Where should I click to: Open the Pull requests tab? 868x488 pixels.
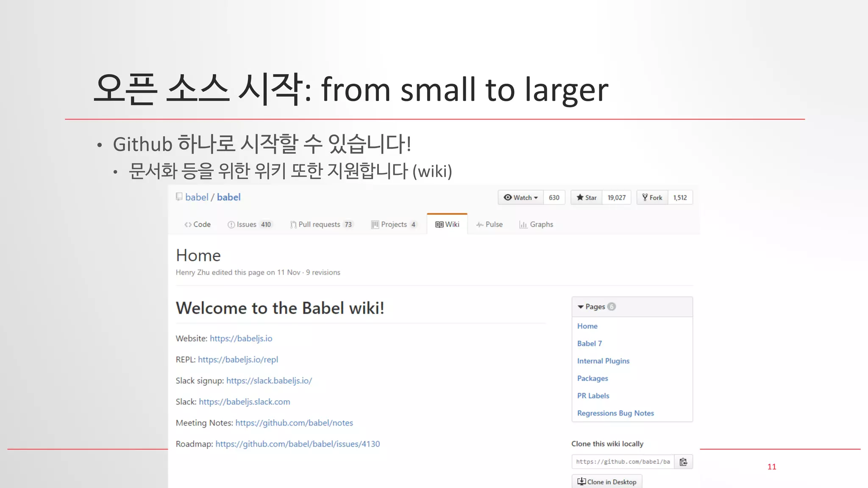(322, 225)
